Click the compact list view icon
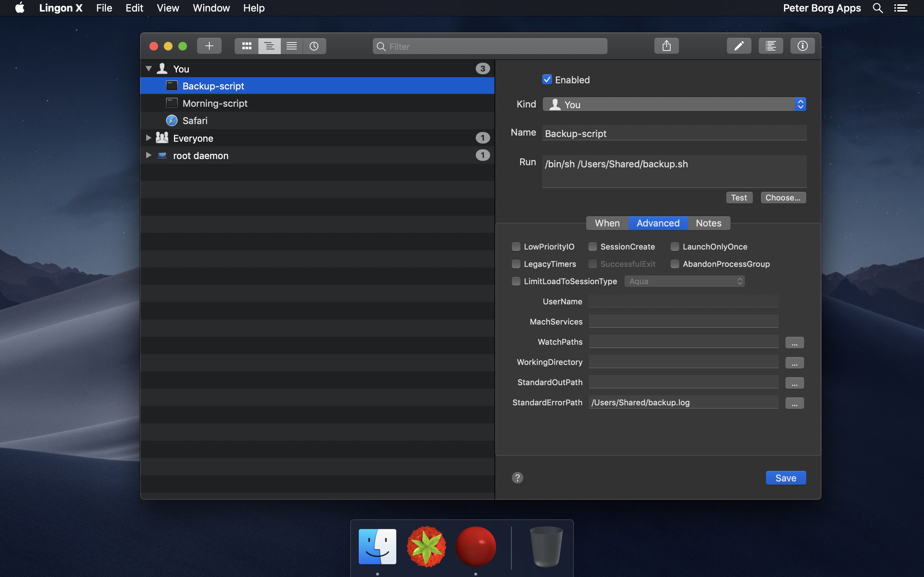The height and width of the screenshot is (577, 924). pos(291,45)
